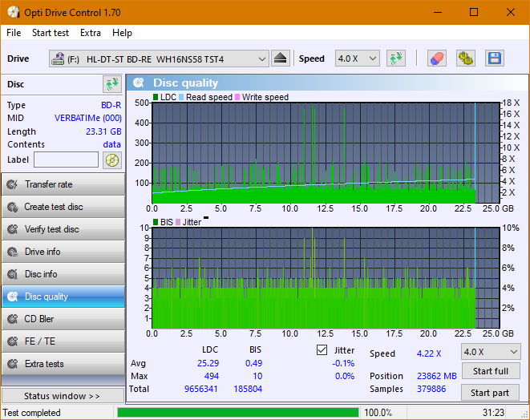Click the LDC chart area

[326, 153]
